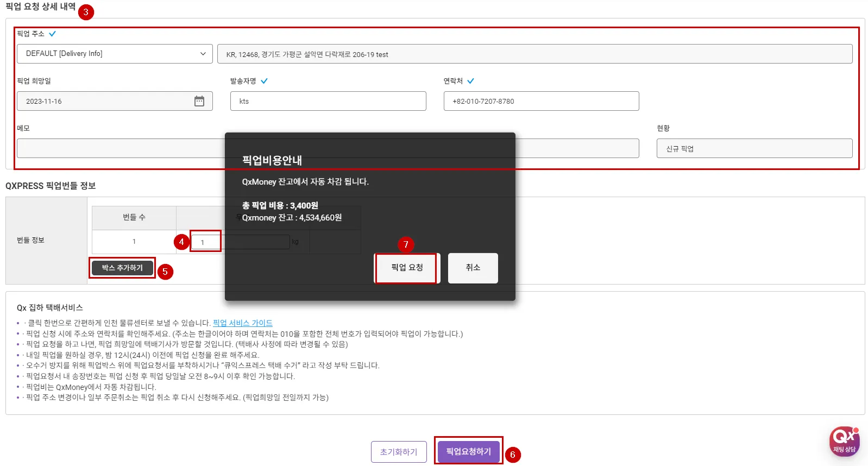This screenshot has height=466, width=868.
Task: Click the 픽업 요청 상세 내역 heading
Action: tap(41, 7)
